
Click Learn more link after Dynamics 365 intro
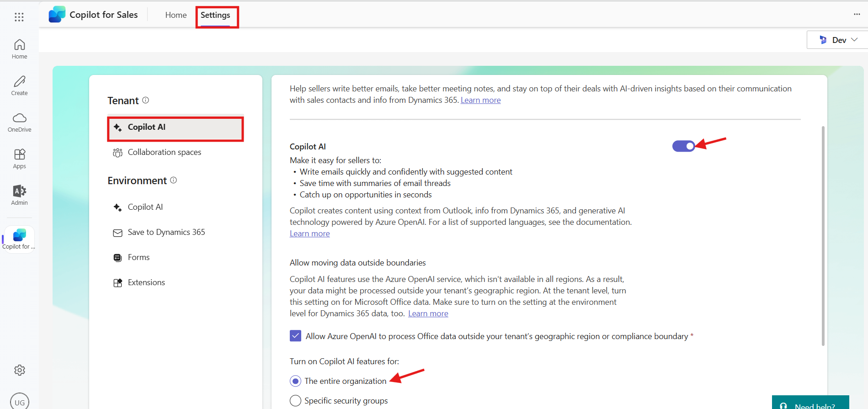point(480,100)
